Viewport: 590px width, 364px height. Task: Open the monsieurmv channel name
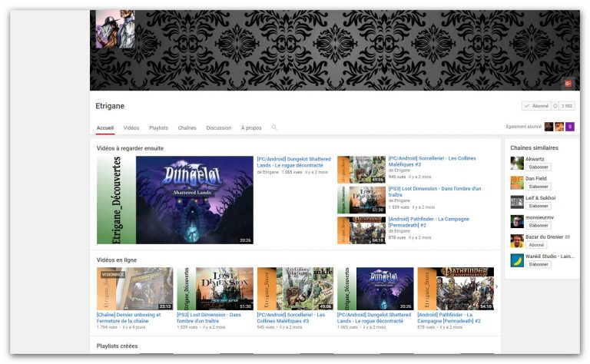539,217
